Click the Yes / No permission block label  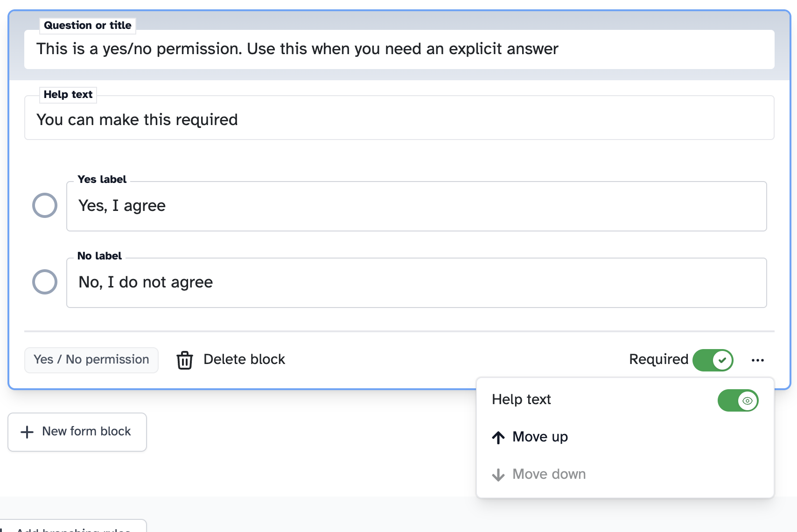[91, 359]
